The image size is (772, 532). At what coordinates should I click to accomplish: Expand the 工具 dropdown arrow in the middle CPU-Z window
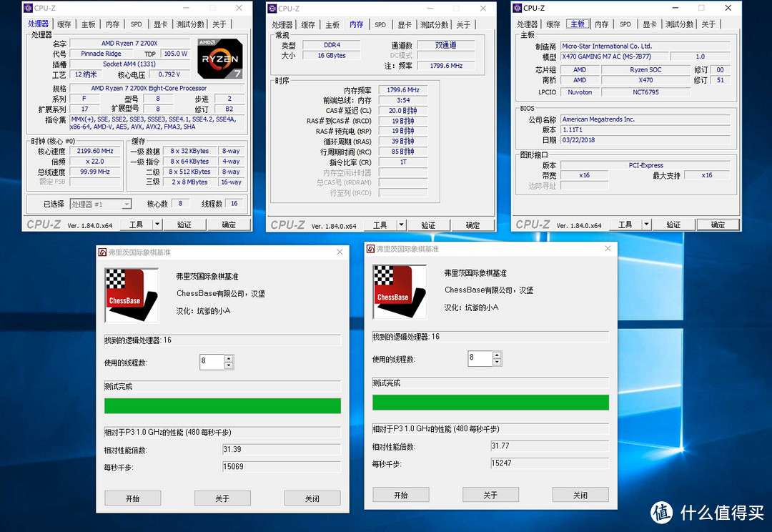[402, 225]
